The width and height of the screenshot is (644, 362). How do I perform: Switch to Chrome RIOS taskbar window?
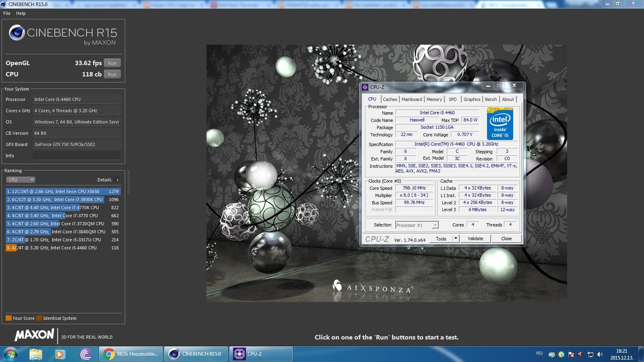(131, 354)
